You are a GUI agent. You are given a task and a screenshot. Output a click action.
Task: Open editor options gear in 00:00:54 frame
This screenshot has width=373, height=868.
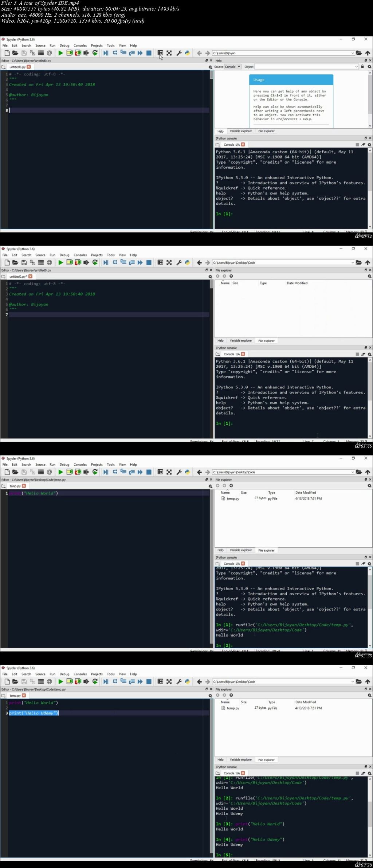[x=210, y=67]
